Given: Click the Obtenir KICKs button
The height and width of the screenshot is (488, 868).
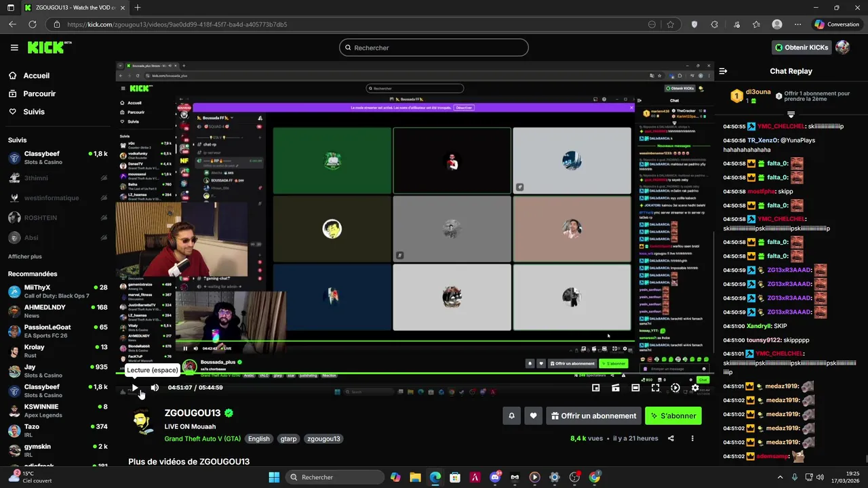Looking at the screenshot, I should click(802, 47).
